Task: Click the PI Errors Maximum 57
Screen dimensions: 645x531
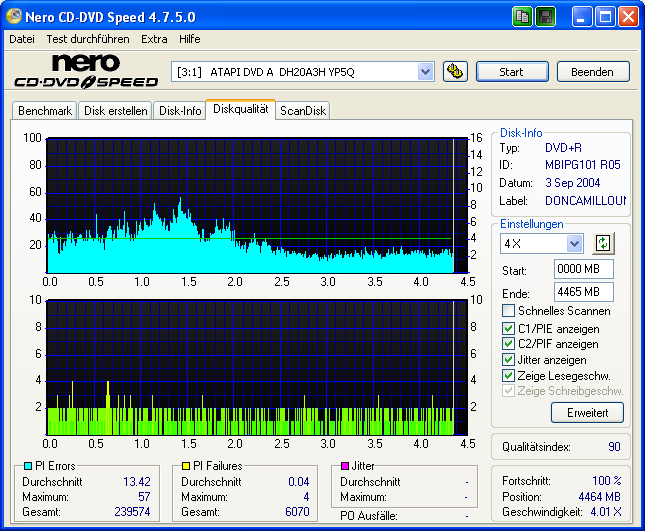Action: pyautogui.click(x=144, y=497)
